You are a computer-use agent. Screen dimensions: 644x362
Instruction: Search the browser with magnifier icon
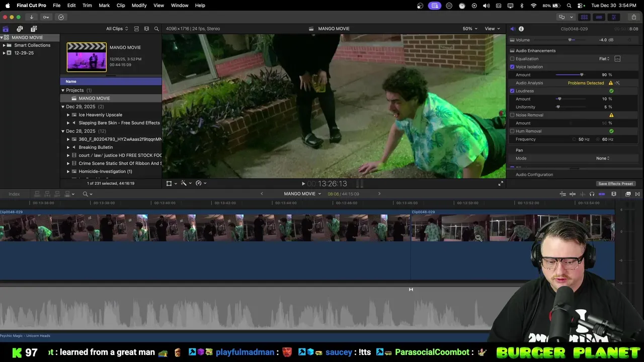pyautogui.click(x=156, y=29)
